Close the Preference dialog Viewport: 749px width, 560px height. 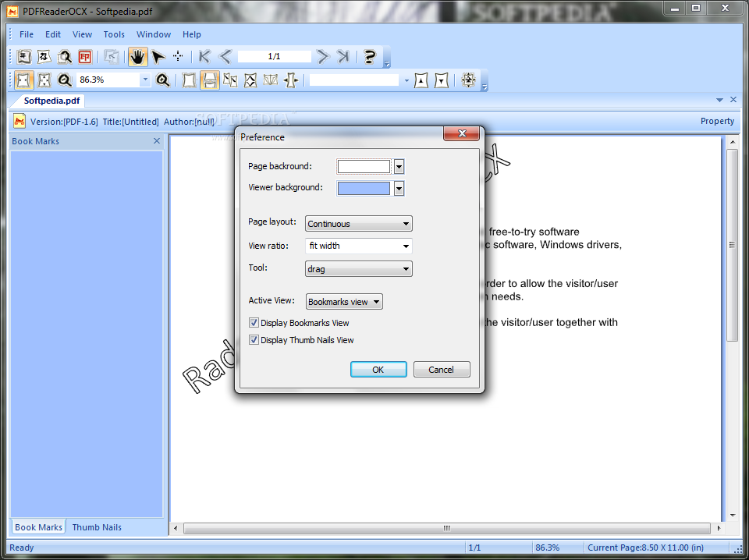[461, 133]
